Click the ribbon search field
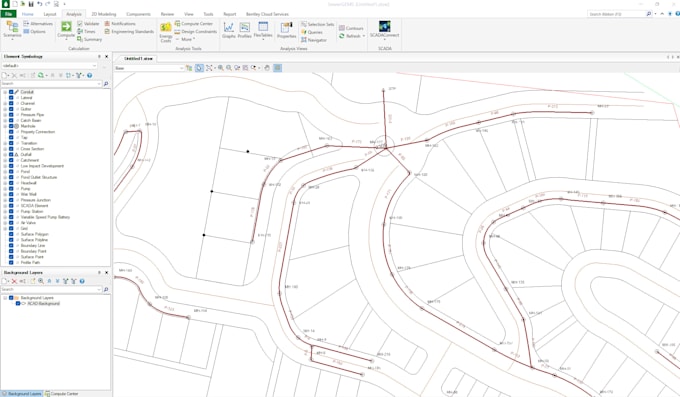Image resolution: width=680 pixels, height=397 pixels. click(617, 14)
